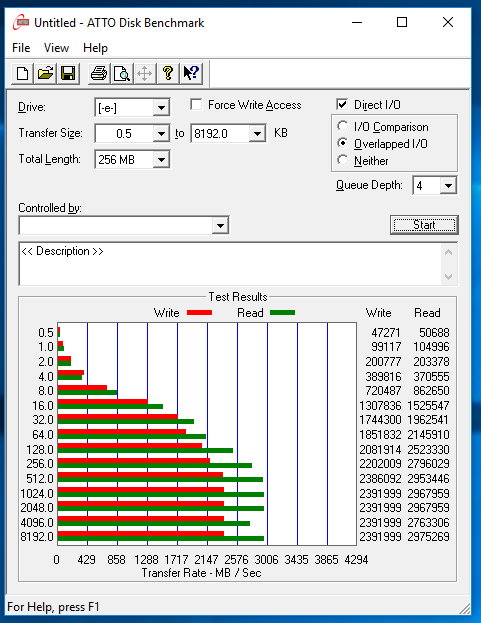The image size is (481, 623).
Task: Open Print Preview toolbar icon
Action: (x=122, y=74)
